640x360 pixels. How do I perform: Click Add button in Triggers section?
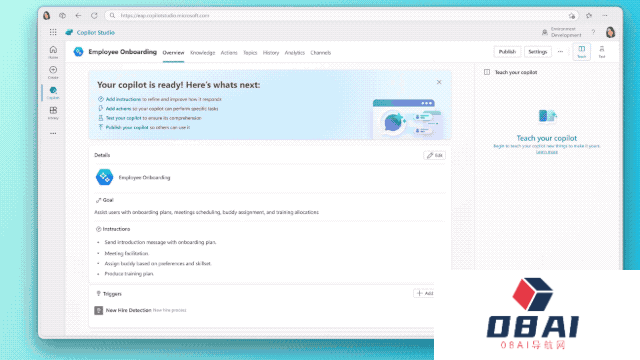pyautogui.click(x=425, y=293)
